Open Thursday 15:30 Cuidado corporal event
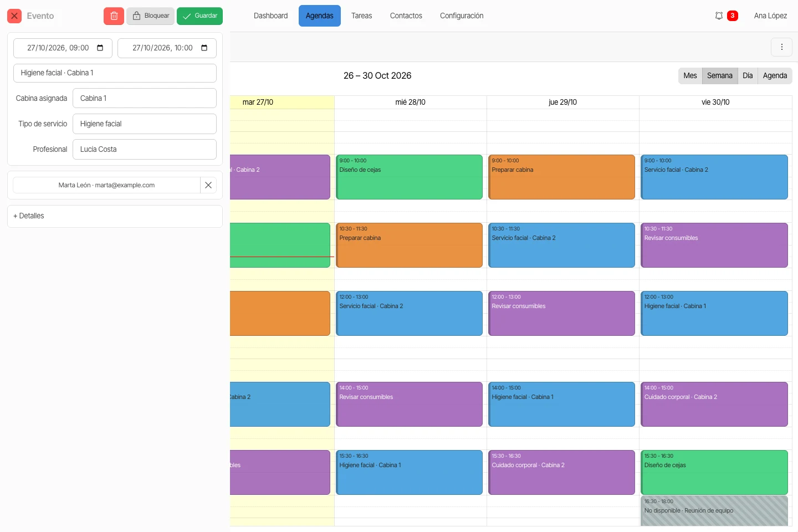 click(561, 473)
